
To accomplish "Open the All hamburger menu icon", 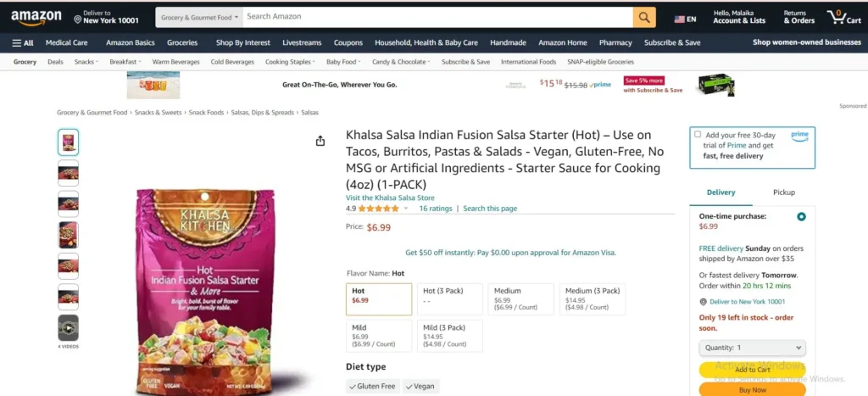I will pos(23,42).
